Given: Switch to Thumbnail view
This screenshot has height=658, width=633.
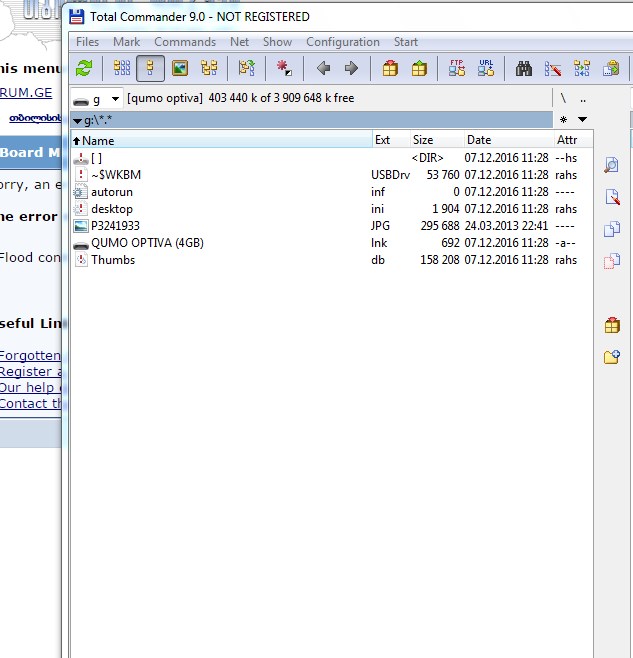Looking at the screenshot, I should click(x=180, y=68).
